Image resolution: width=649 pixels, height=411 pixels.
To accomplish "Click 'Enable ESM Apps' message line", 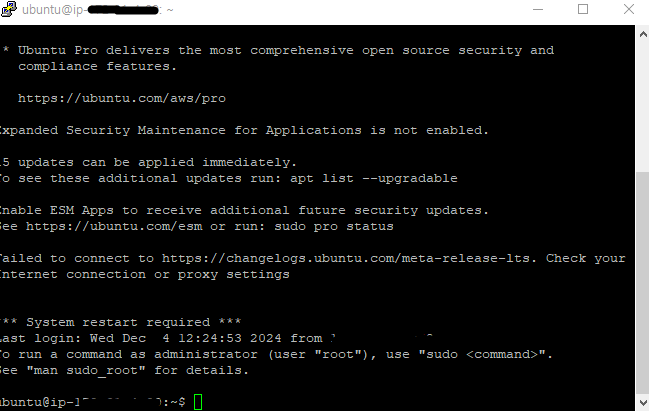I will coord(244,210).
